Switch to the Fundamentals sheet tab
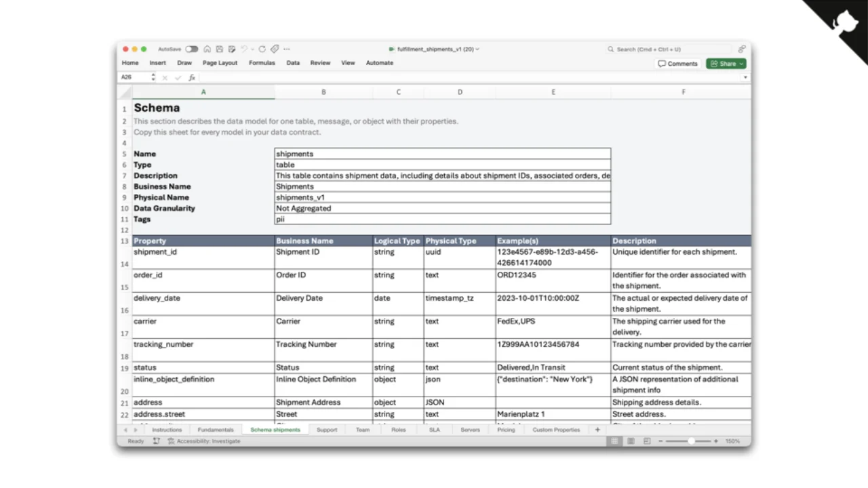 (216, 430)
